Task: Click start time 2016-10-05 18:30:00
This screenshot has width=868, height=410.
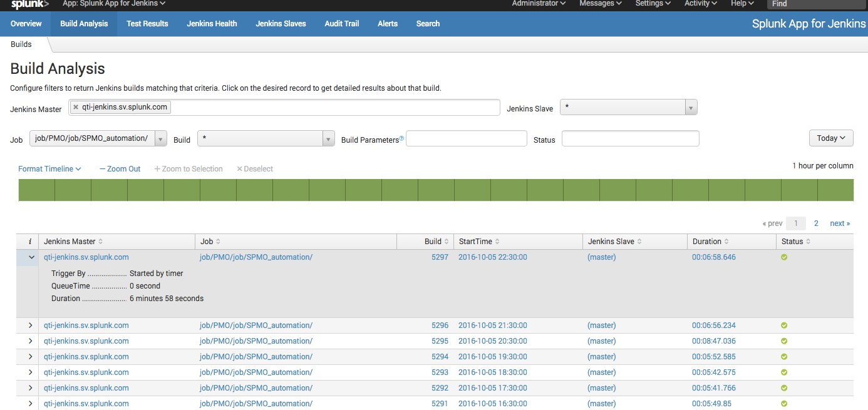Action: (x=493, y=372)
